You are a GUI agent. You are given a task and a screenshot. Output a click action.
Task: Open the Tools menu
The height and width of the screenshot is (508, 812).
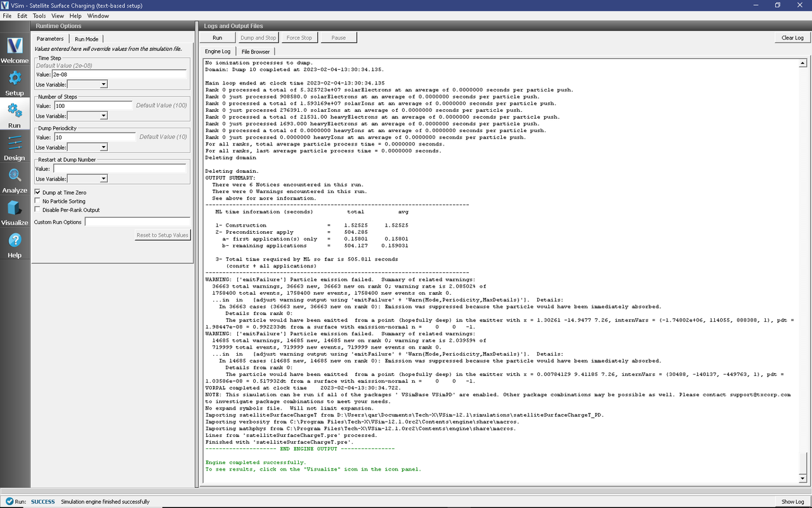39,15
